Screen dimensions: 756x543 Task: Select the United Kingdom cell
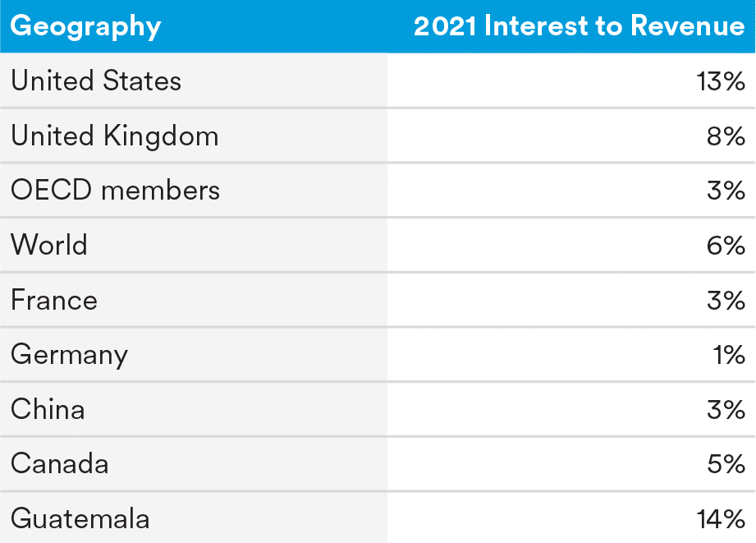click(115, 136)
